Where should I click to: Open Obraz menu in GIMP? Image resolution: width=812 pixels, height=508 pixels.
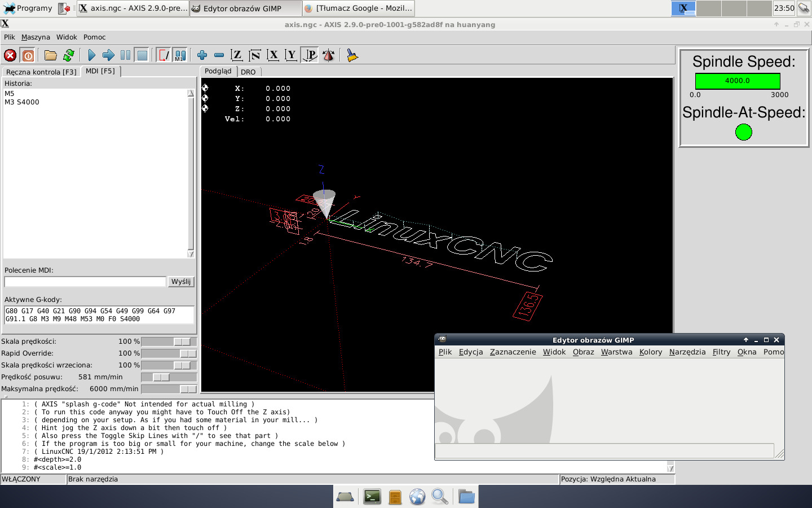pos(584,352)
